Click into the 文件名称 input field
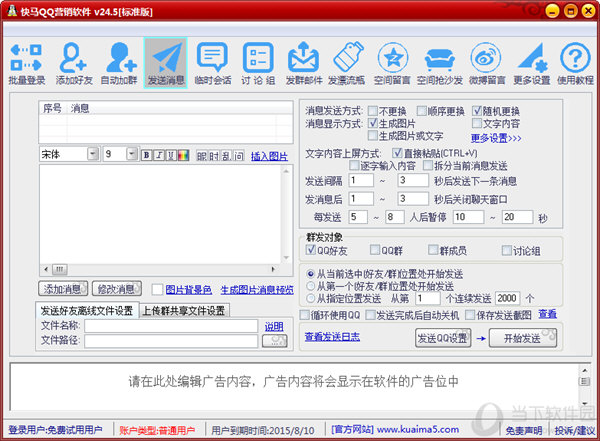Image resolution: width=600 pixels, height=441 pixels. pos(171,326)
